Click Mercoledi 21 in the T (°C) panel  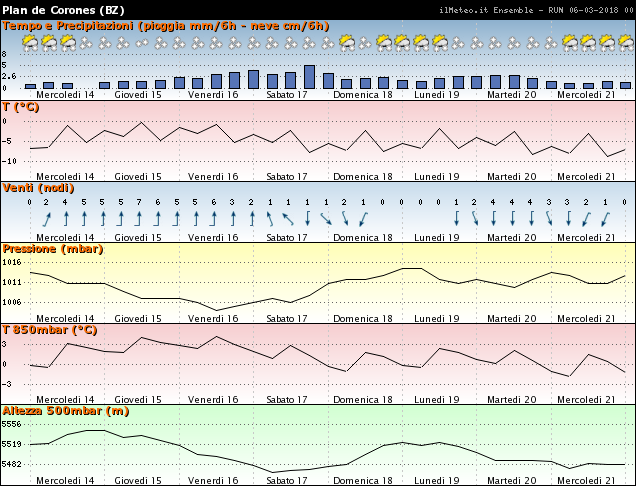point(586,176)
